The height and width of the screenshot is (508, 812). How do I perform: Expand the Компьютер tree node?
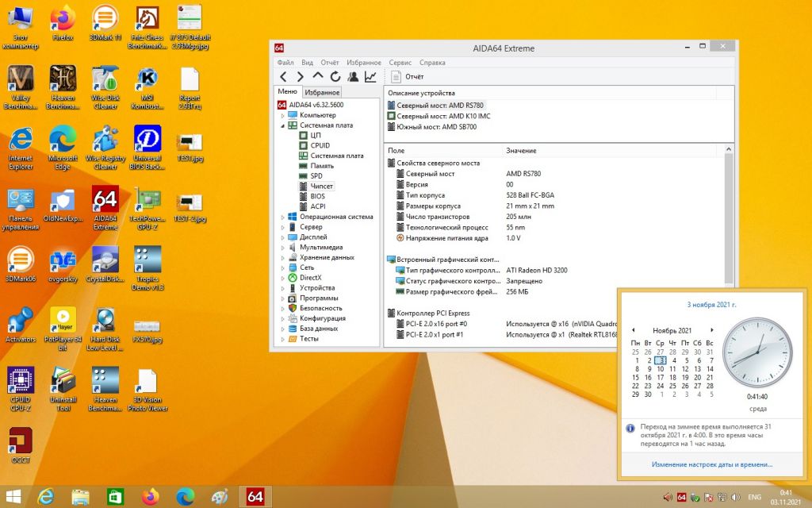(283, 116)
